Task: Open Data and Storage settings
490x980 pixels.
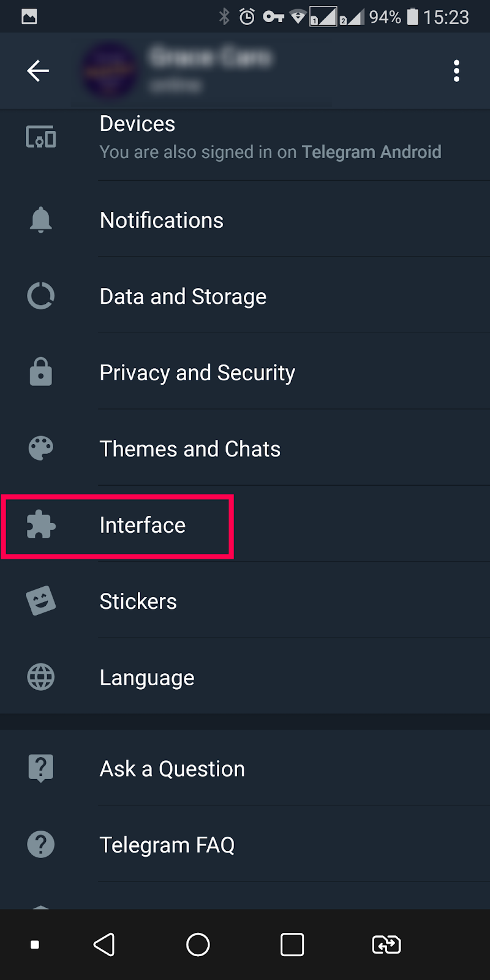Action: tap(183, 297)
